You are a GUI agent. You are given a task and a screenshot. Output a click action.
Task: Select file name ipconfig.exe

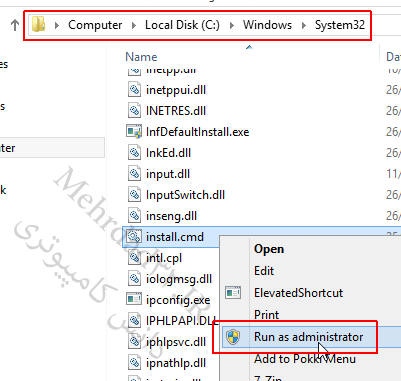[x=178, y=300]
